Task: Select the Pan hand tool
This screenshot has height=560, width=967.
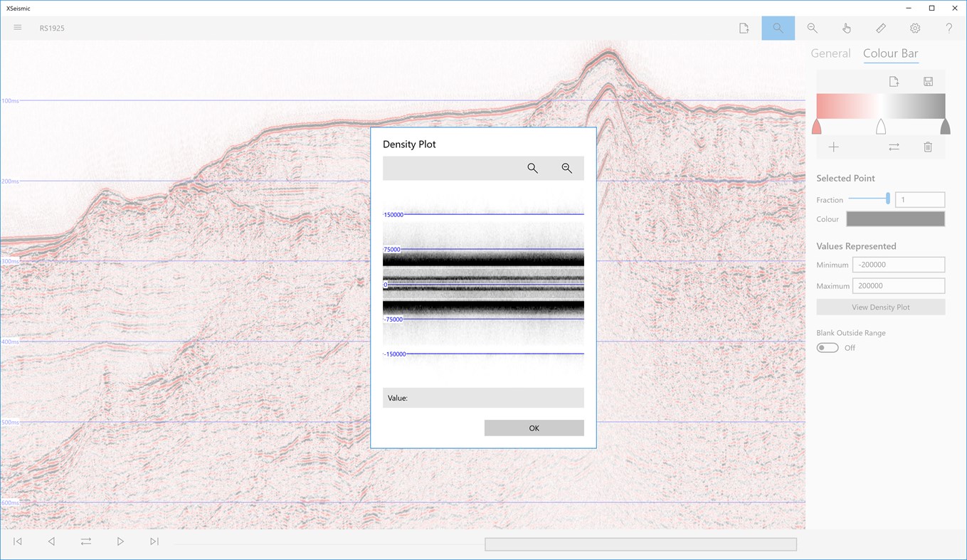Action: [x=846, y=28]
